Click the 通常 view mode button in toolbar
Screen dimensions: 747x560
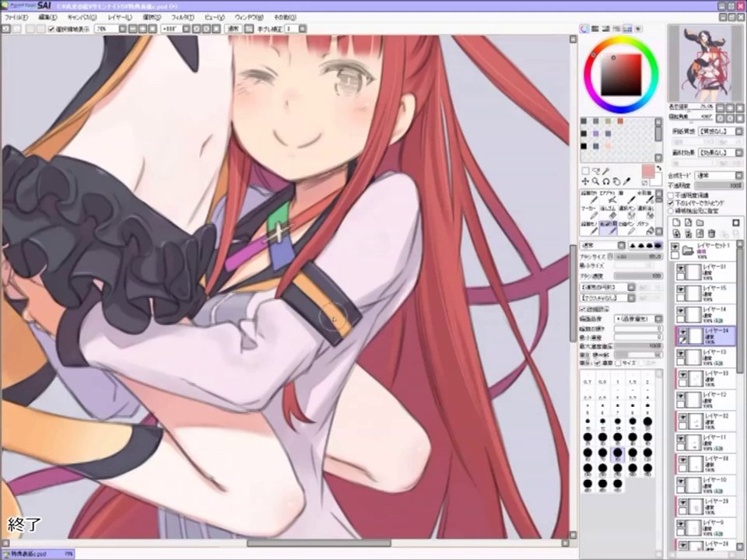233,29
